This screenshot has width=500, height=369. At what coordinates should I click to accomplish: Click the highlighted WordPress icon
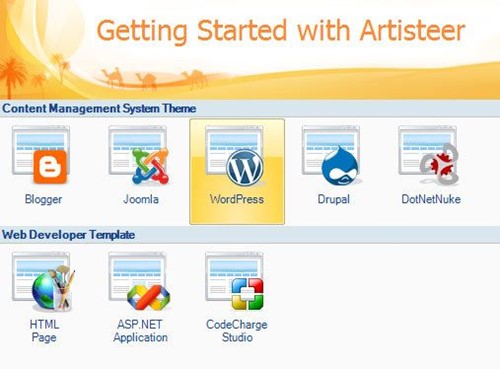[x=235, y=155]
